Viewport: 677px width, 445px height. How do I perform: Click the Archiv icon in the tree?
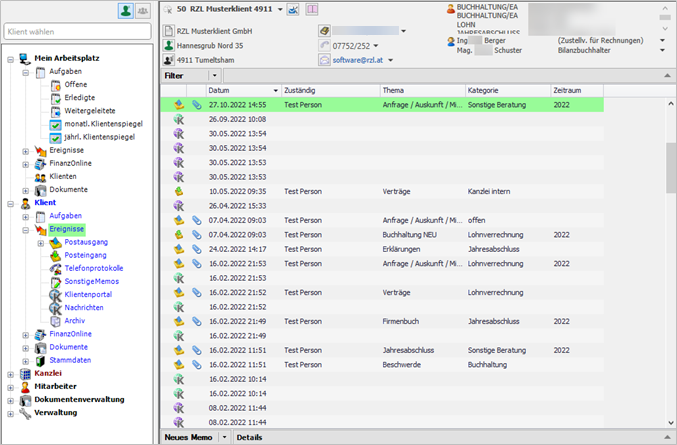(56, 320)
